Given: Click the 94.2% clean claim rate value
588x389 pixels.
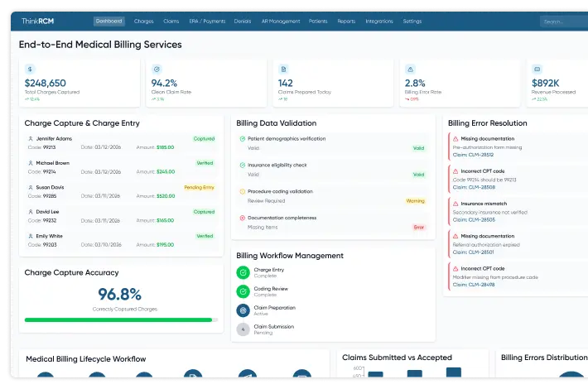Looking at the screenshot, I should [x=164, y=84].
